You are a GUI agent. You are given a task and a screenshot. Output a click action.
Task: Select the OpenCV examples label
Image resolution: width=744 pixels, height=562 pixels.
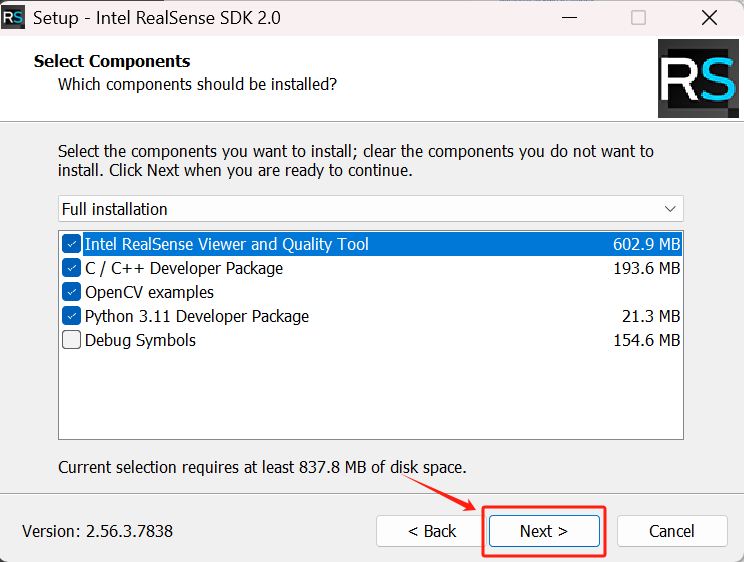tap(149, 292)
